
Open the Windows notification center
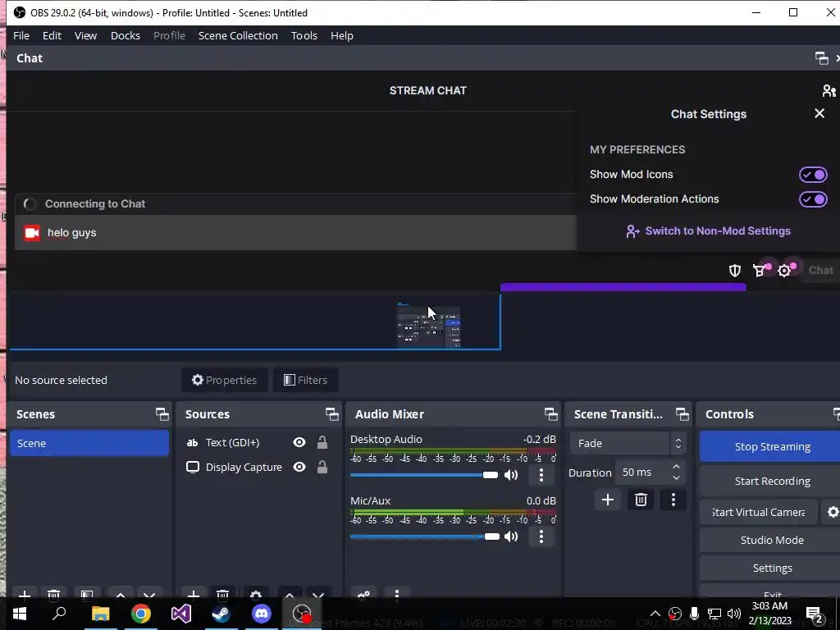[x=815, y=614]
